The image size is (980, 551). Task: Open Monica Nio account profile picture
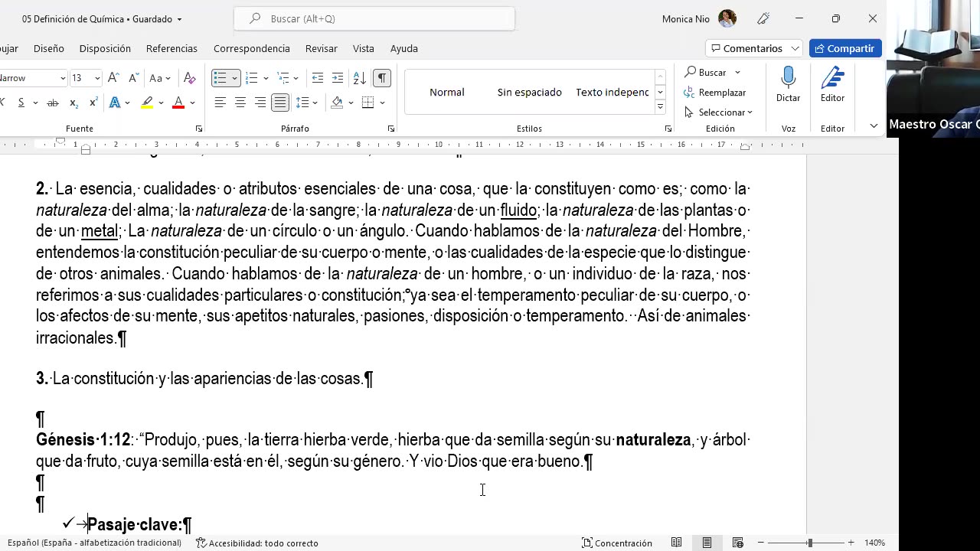point(727,18)
